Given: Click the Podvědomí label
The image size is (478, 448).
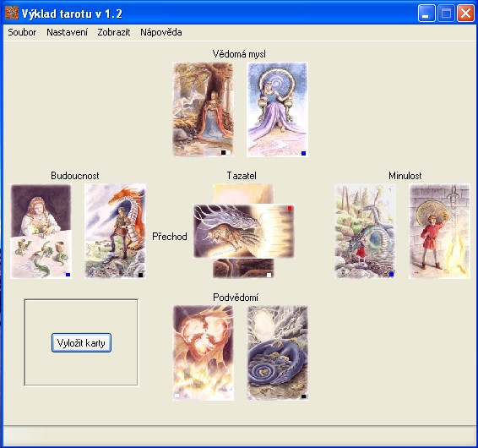Looking at the screenshot, I should coord(236,298).
